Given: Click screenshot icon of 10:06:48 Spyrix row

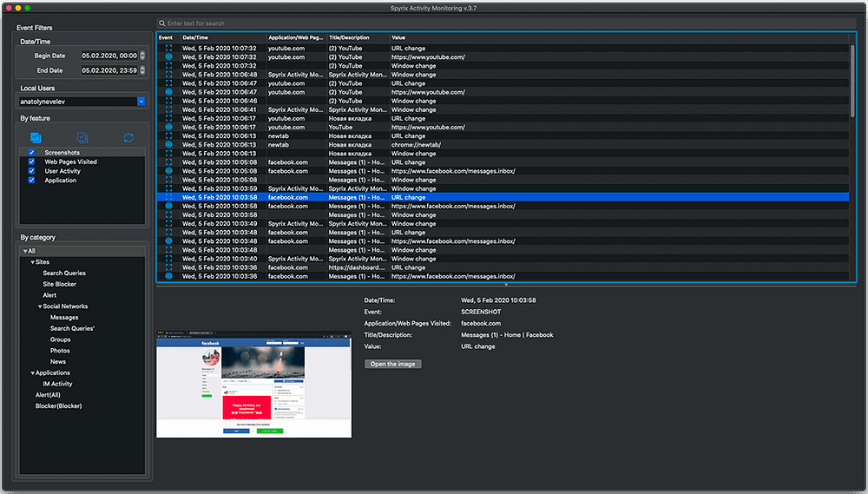Looking at the screenshot, I should tap(168, 74).
